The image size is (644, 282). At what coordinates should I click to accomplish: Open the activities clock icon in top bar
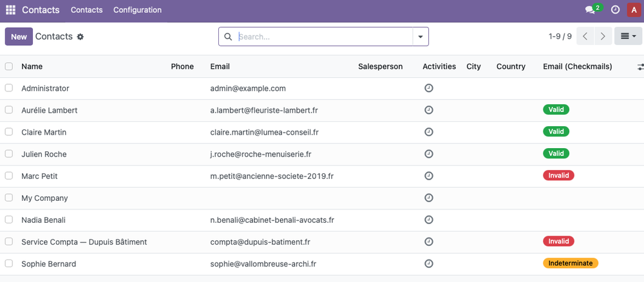[615, 10]
